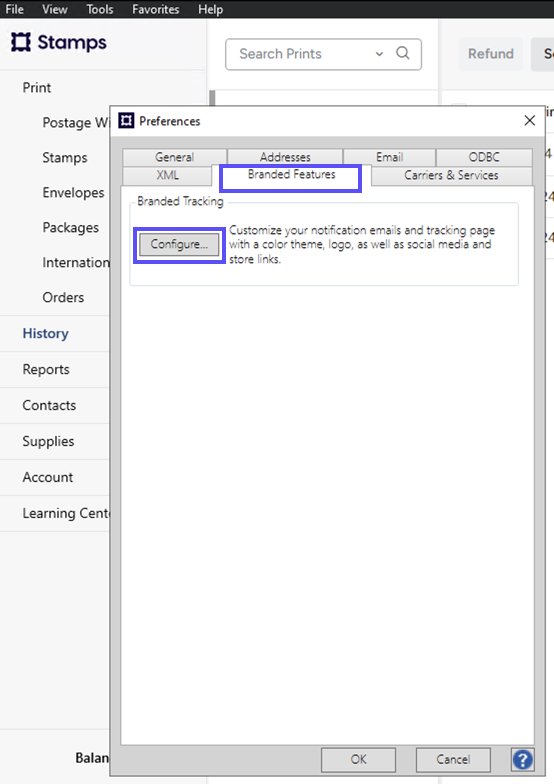554x784 pixels.
Task: Switch to Carriers & Services tab
Action: click(452, 176)
